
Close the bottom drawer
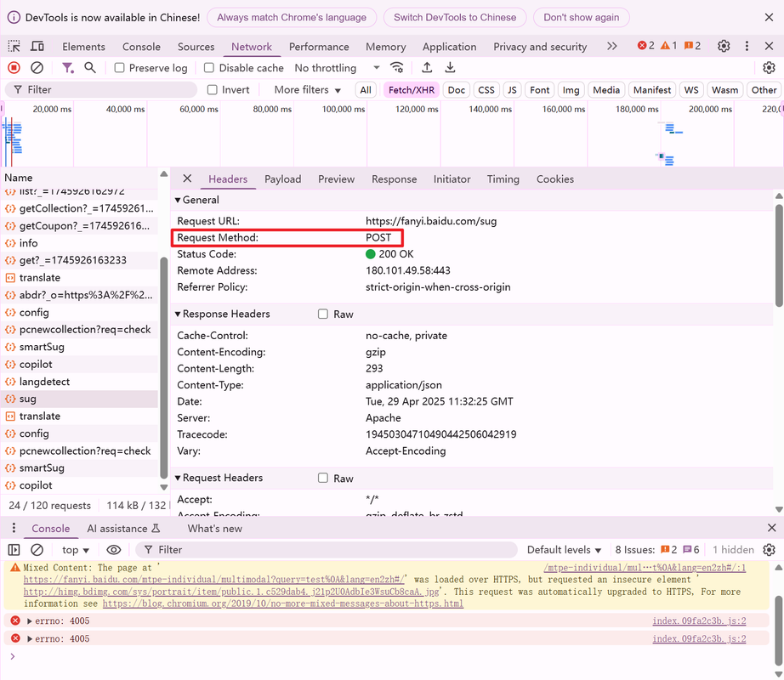point(771,528)
